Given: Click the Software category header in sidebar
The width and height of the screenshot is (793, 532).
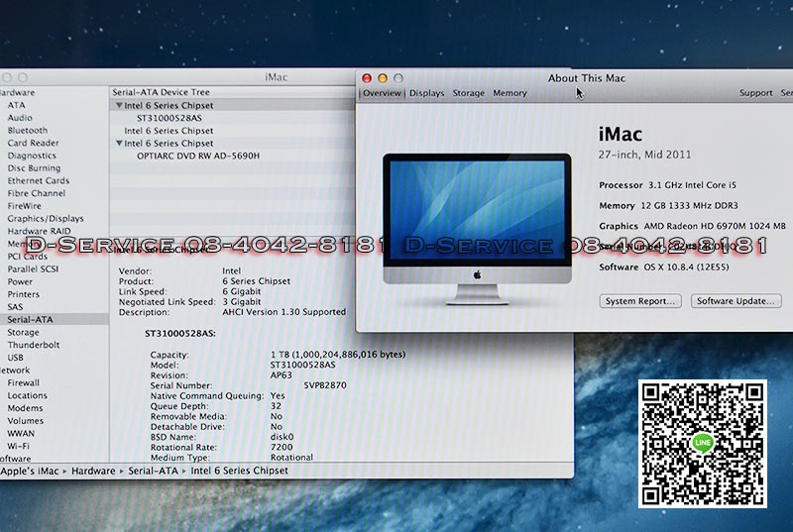Looking at the screenshot, I should pos(15,459).
